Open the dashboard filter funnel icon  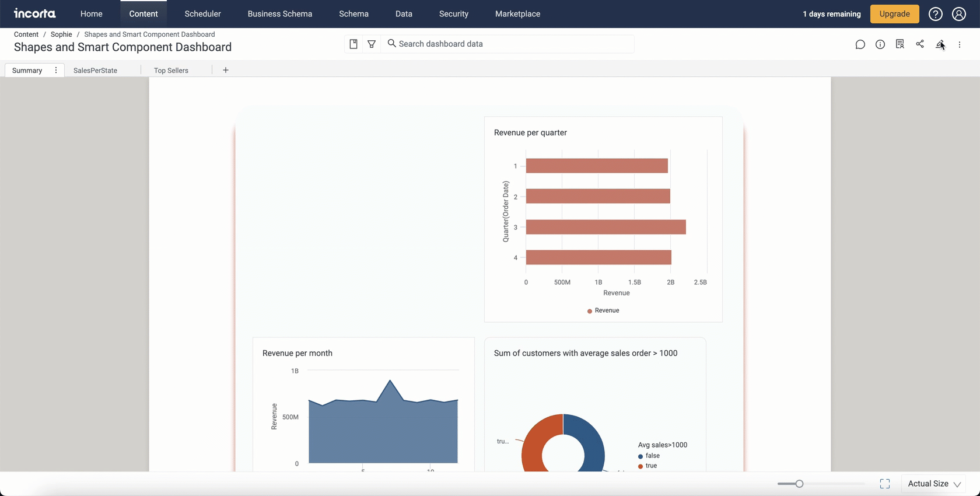[372, 44]
